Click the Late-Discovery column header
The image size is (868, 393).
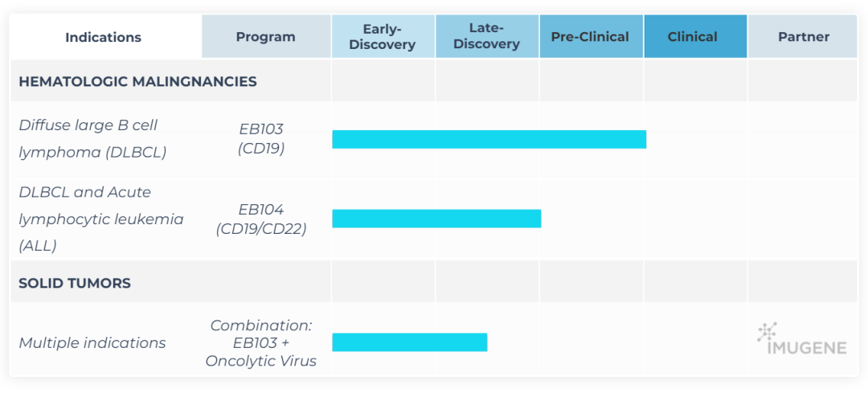(x=486, y=37)
